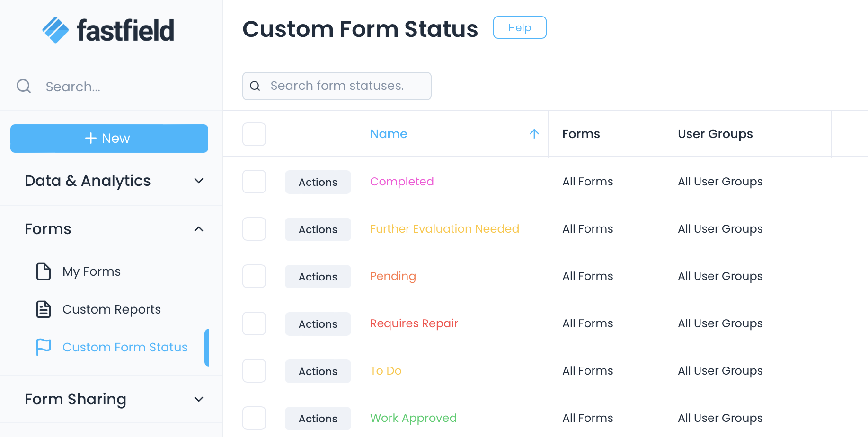Screen dimensions: 868x437
Task: Click the flag icon next to Custom Form Status
Action: click(44, 347)
